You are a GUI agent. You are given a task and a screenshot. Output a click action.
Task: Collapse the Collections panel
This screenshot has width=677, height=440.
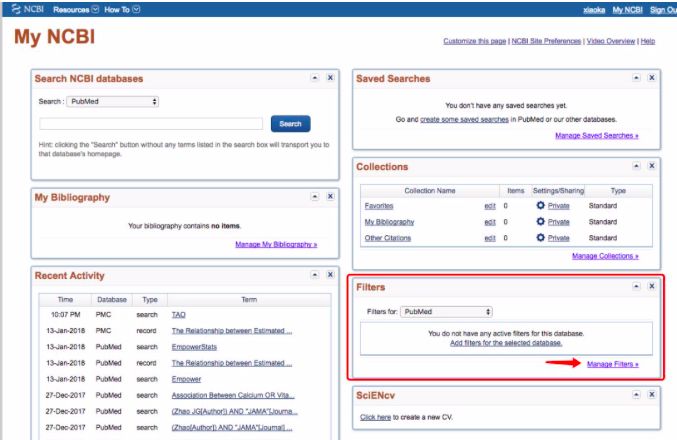636,166
